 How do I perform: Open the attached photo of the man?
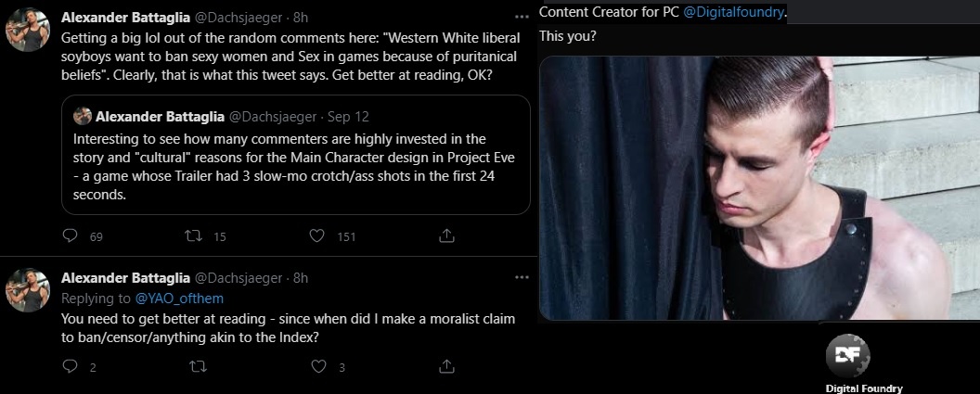click(x=759, y=188)
